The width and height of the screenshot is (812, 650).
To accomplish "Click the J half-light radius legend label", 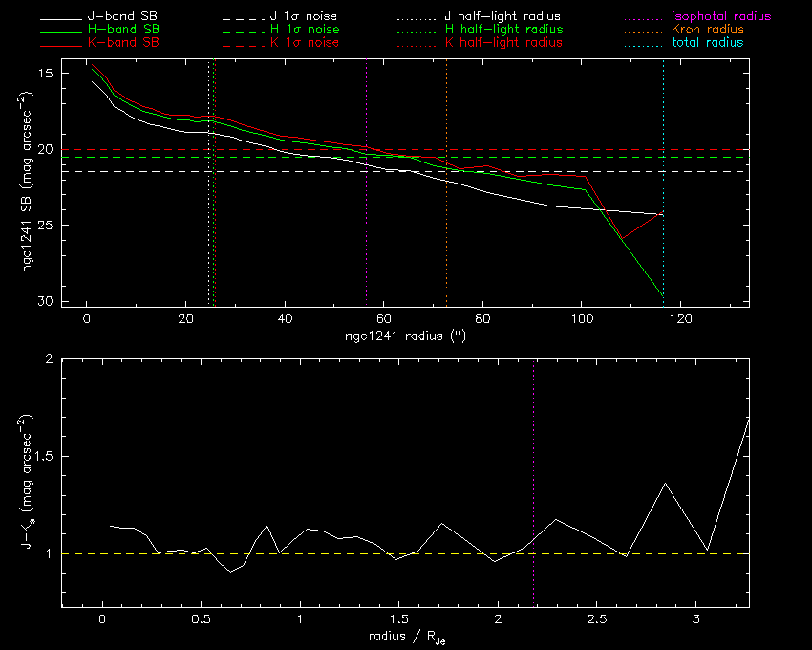I will pos(502,17).
